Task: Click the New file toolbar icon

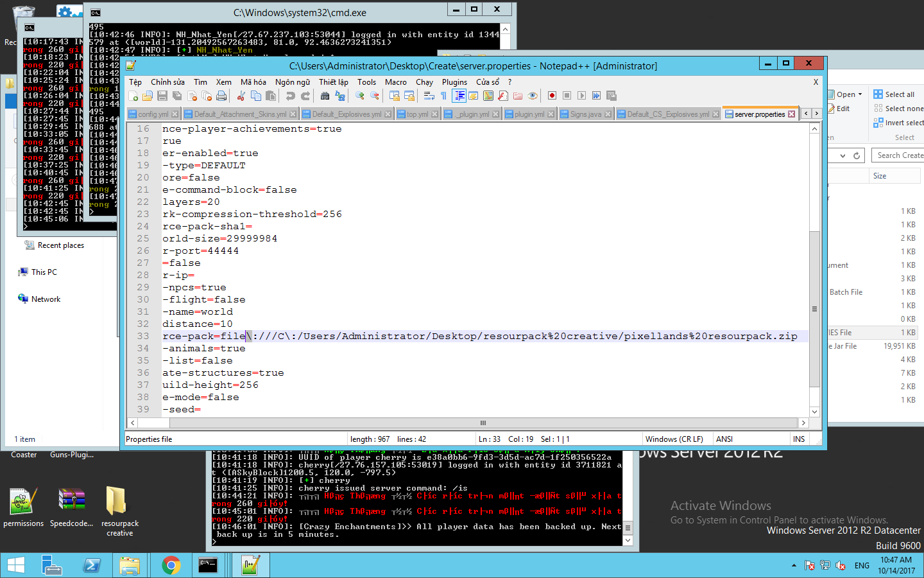Action: (x=133, y=96)
